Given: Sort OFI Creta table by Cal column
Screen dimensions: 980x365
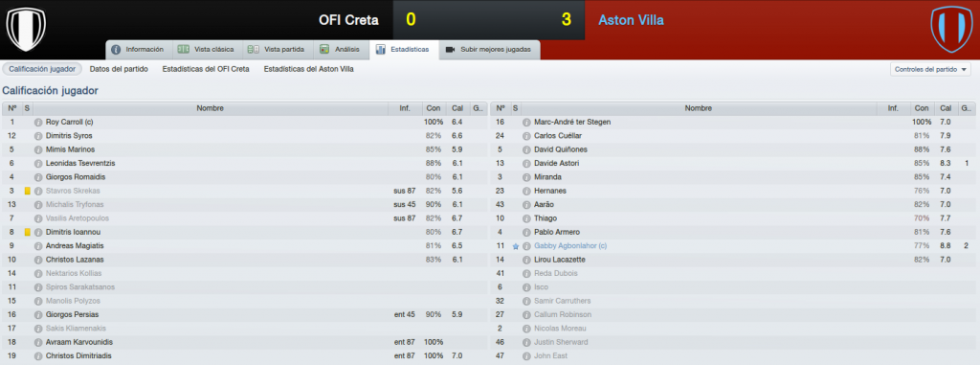Looking at the screenshot, I should pyautogui.click(x=457, y=108).
